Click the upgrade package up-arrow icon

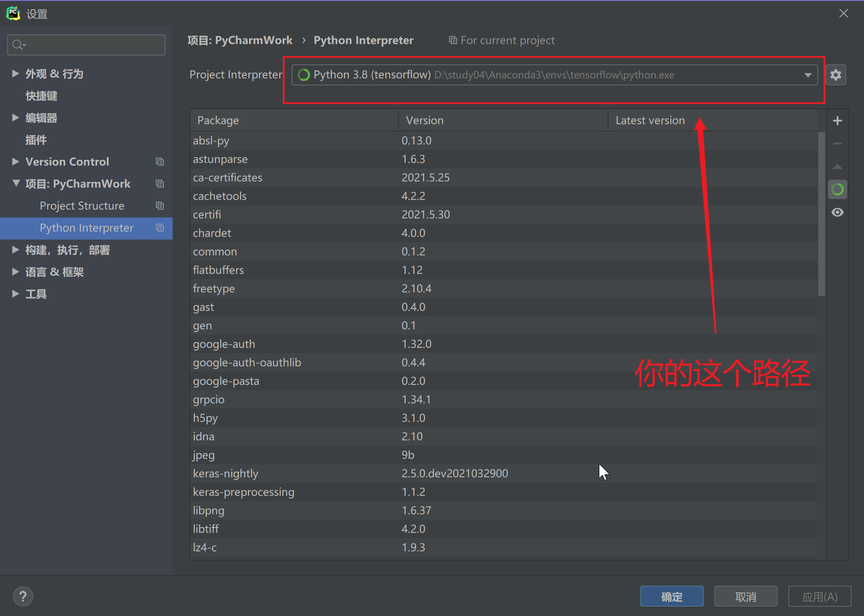(x=837, y=166)
